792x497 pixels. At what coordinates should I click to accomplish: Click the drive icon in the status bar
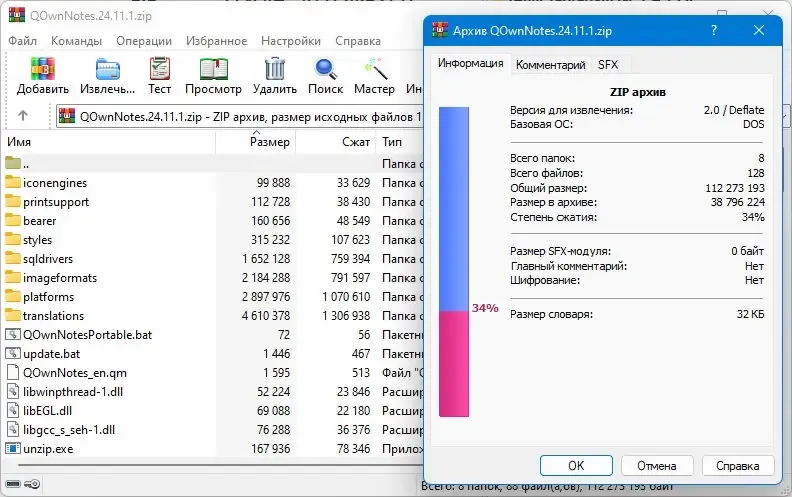13,484
